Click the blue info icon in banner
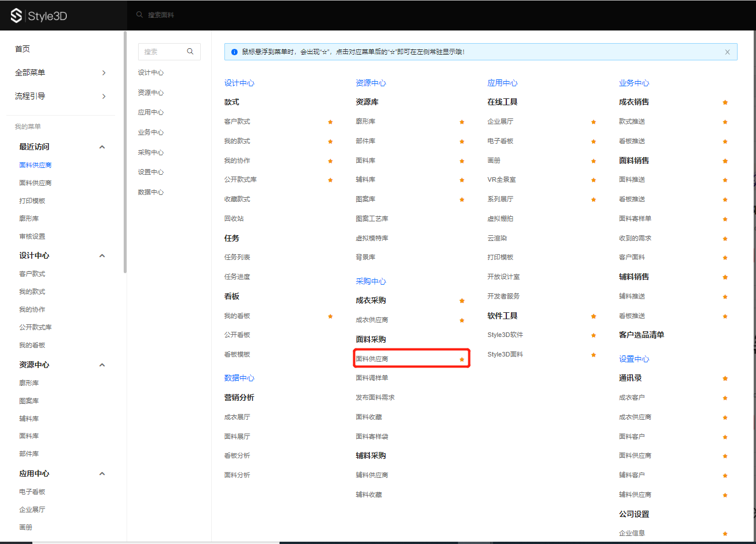The image size is (756, 544). tap(234, 52)
